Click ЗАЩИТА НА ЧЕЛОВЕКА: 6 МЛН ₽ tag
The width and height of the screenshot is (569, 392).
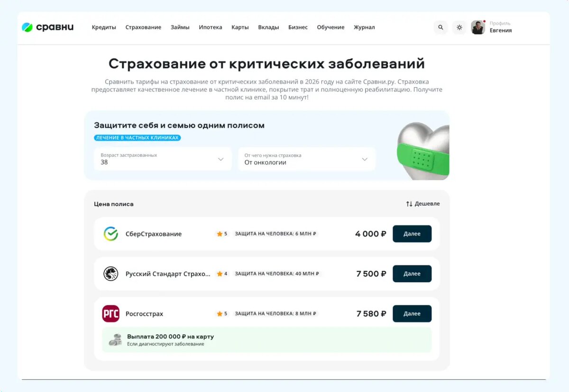point(275,234)
